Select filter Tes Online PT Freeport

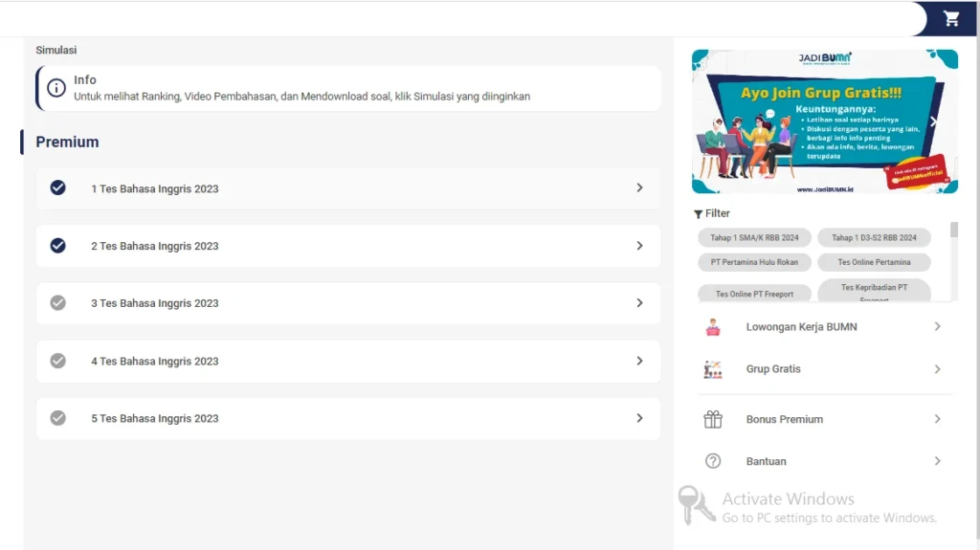click(x=754, y=294)
